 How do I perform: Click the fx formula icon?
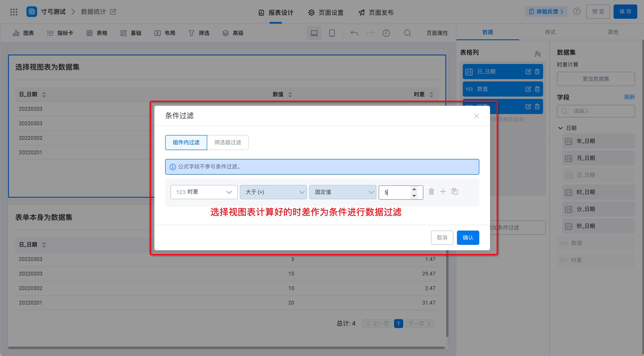point(537,53)
